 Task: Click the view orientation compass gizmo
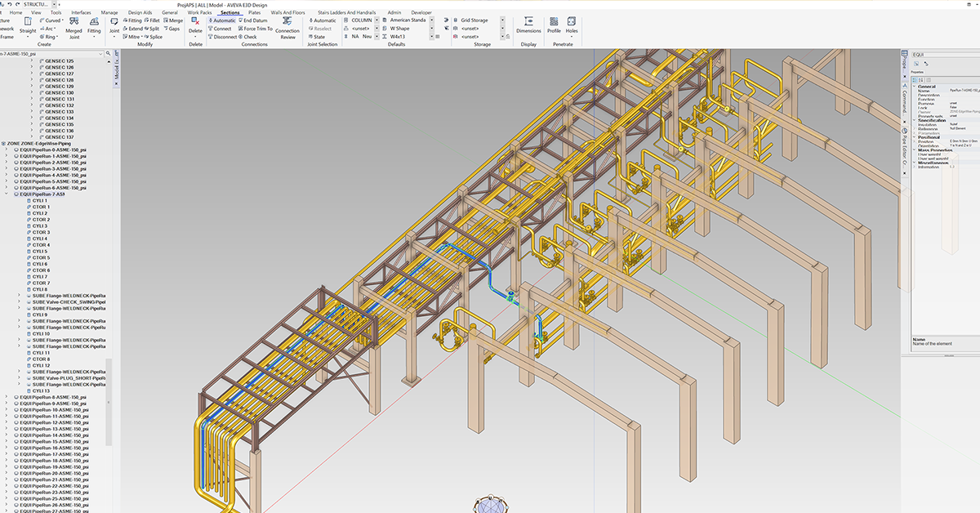tap(490, 504)
